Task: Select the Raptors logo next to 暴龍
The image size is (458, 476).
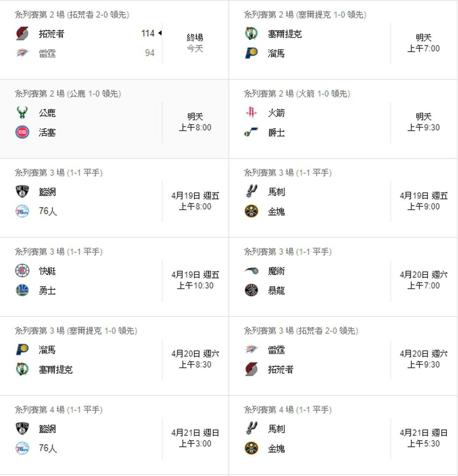Action: [251, 290]
